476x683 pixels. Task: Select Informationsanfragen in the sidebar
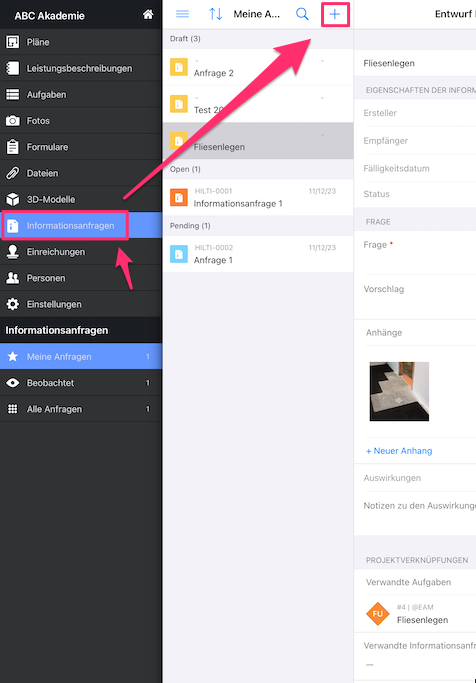81,226
